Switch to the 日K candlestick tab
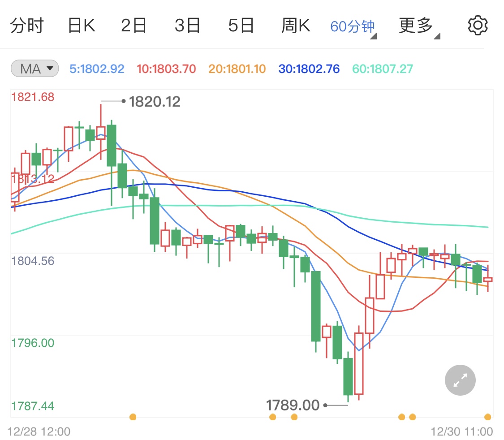Viewport: 504px width, 440px height. pos(82,25)
